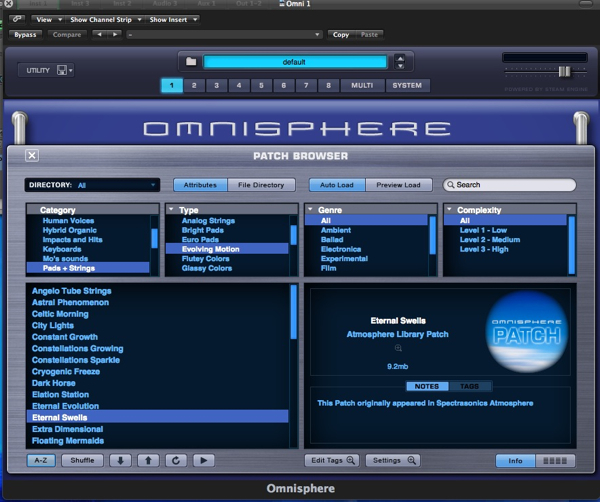Expand the Genre column header triangle
Viewport: 600px width, 502px height.
click(x=310, y=209)
